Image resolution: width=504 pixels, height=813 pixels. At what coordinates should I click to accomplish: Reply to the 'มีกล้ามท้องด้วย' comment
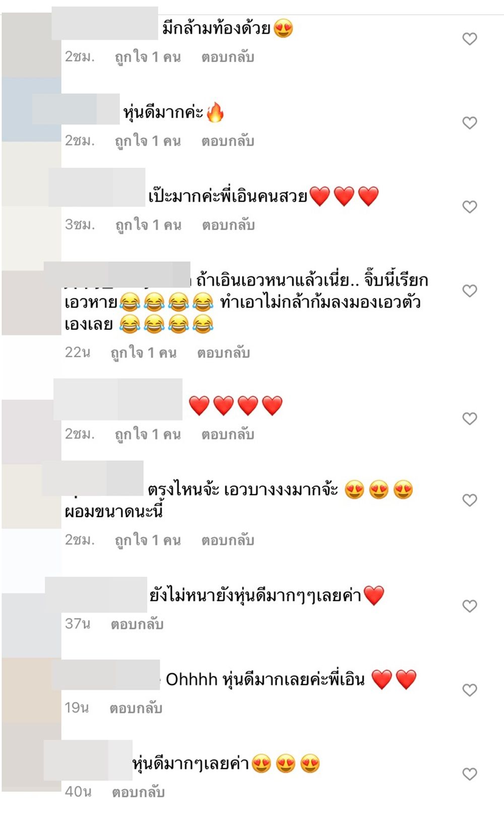tap(228, 57)
